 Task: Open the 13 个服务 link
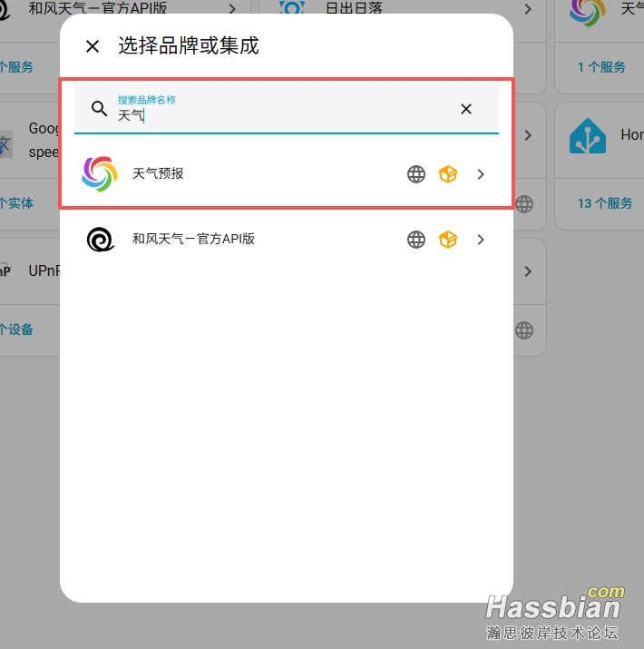point(605,203)
